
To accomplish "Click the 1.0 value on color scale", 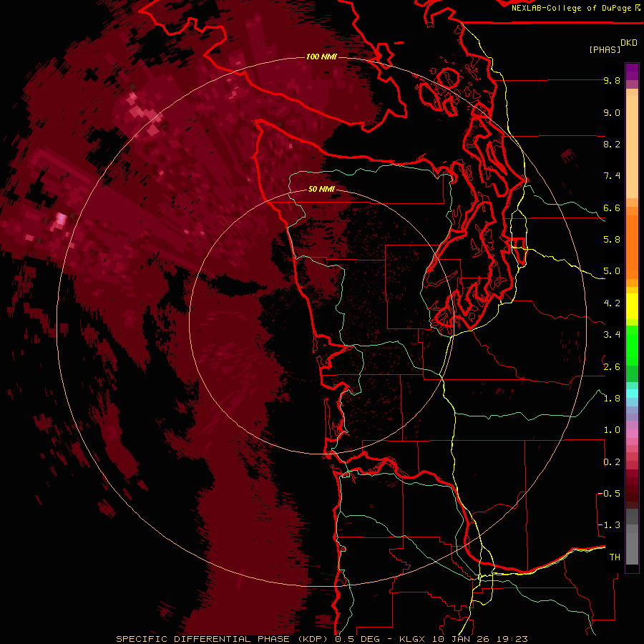I will coord(612,430).
